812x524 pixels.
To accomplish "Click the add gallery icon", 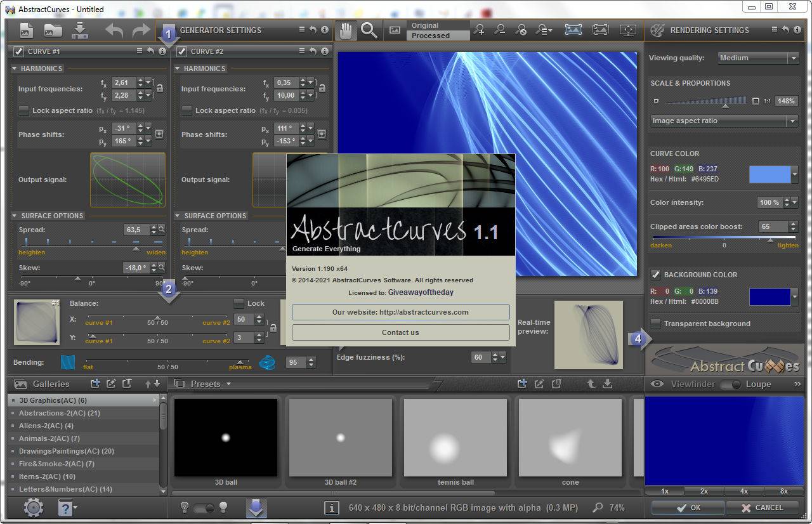I will [x=95, y=383].
